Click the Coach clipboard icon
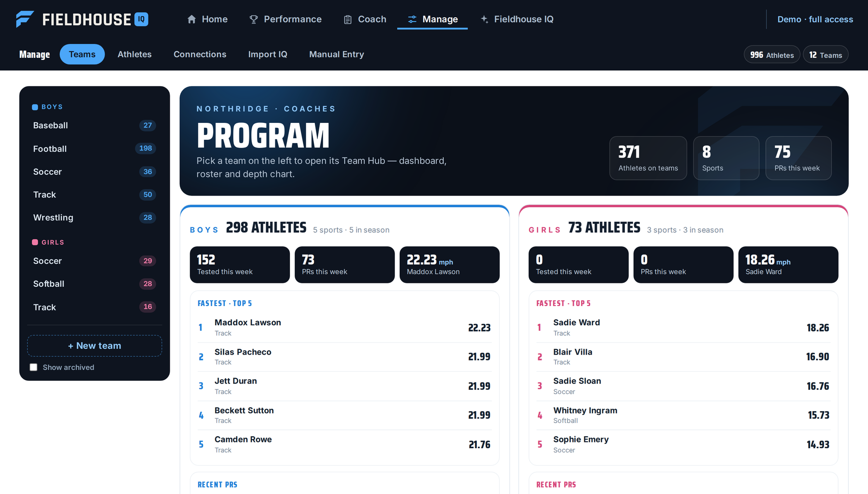 [348, 19]
